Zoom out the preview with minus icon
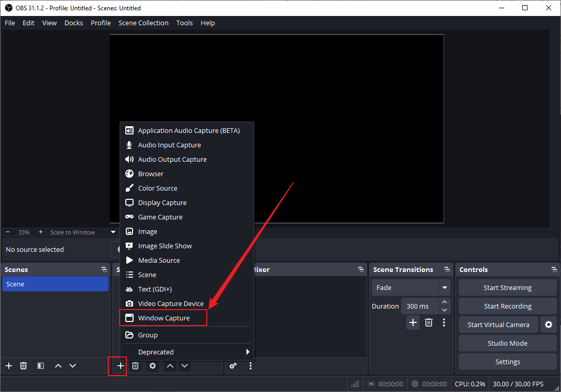The image size is (561, 392). (7, 232)
